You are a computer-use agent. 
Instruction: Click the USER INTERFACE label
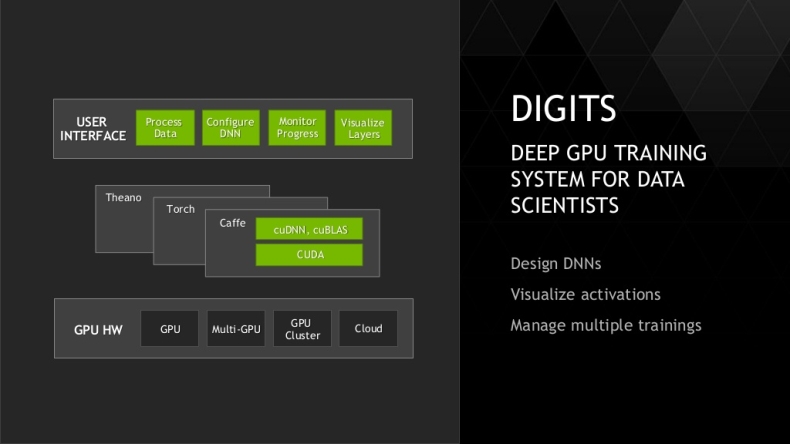click(x=93, y=129)
